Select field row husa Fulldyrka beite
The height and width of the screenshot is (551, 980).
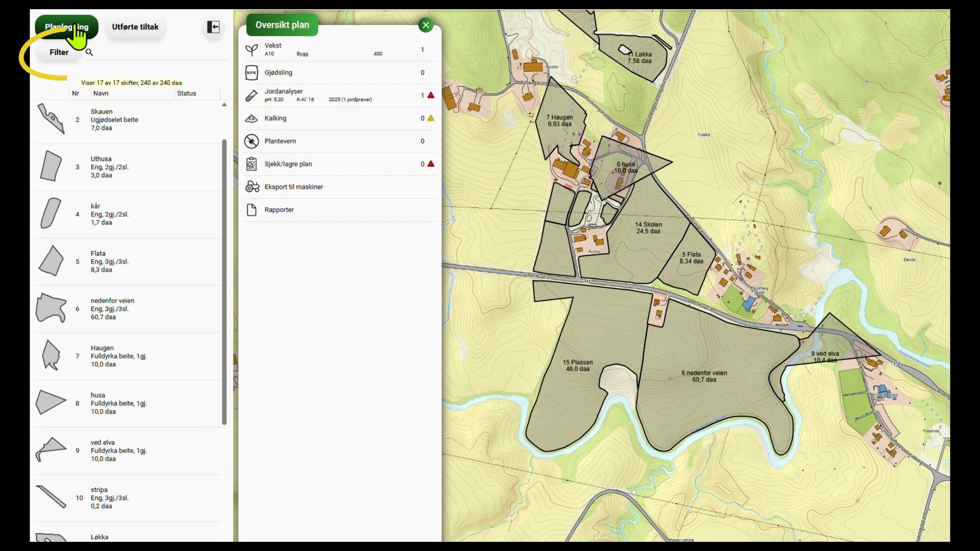[x=128, y=404]
